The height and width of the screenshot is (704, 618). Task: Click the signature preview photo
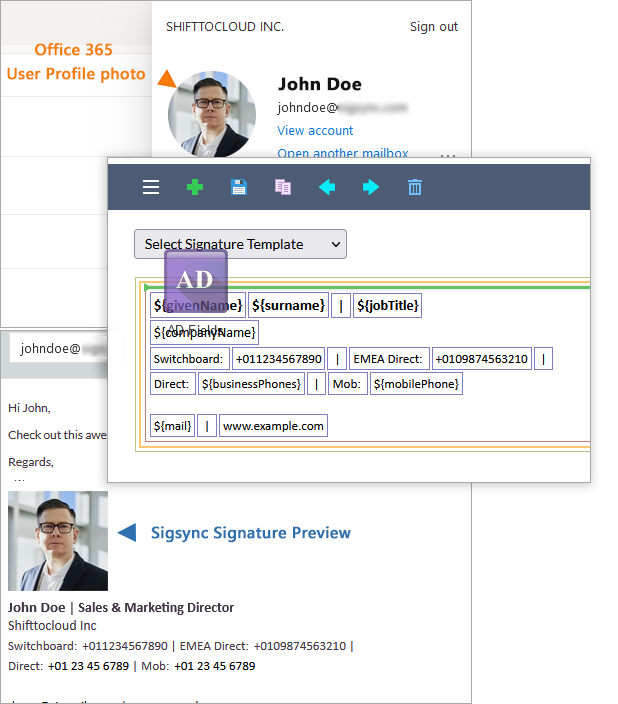(58, 541)
